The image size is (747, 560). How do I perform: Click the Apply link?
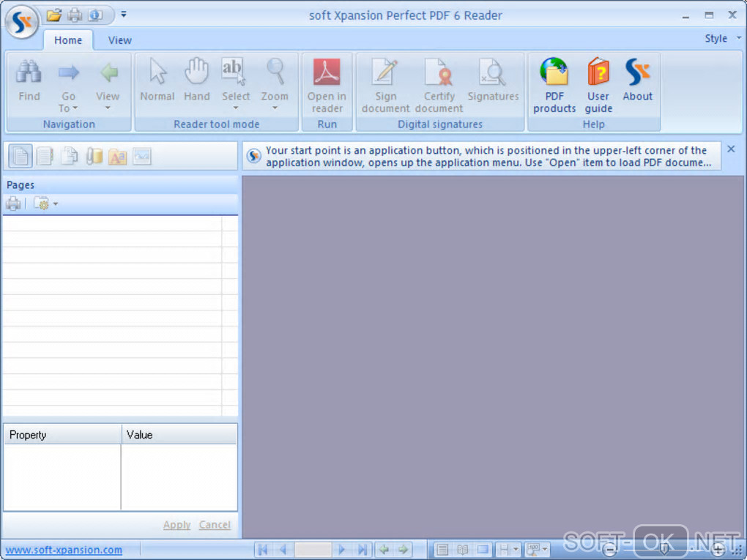coord(176,524)
